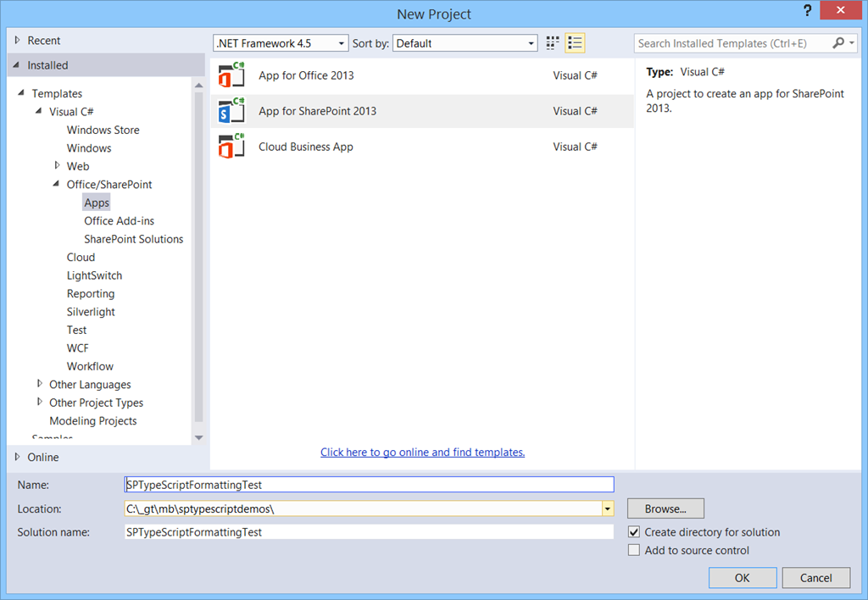This screenshot has height=600, width=868.
Task: Click the Cancel button
Action: [x=816, y=578]
